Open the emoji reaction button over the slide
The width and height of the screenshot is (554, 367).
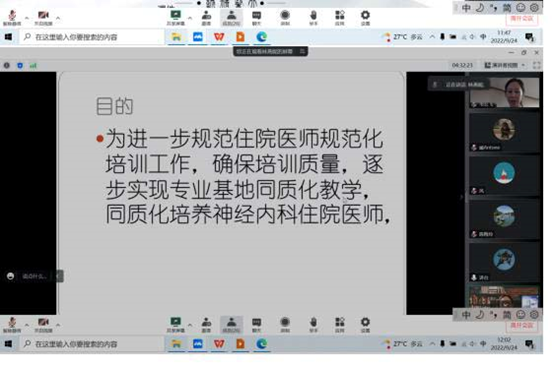(x=11, y=276)
